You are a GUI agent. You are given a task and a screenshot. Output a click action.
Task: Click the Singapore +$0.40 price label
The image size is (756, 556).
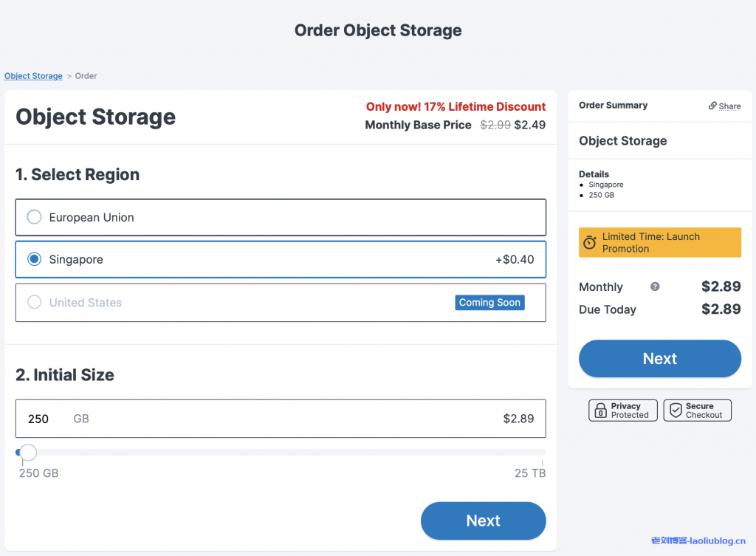click(x=515, y=260)
